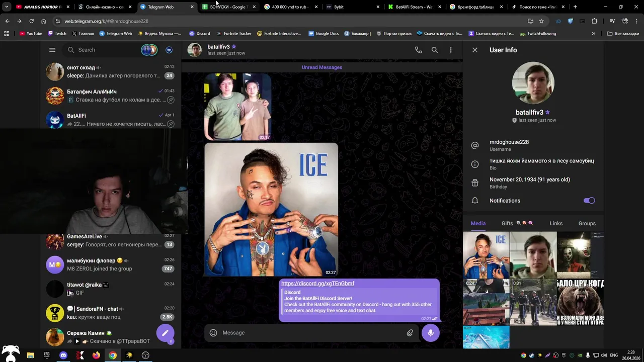The height and width of the screenshot is (362, 644).
Task: Open the Сережа Камин chat
Action: pos(111,337)
